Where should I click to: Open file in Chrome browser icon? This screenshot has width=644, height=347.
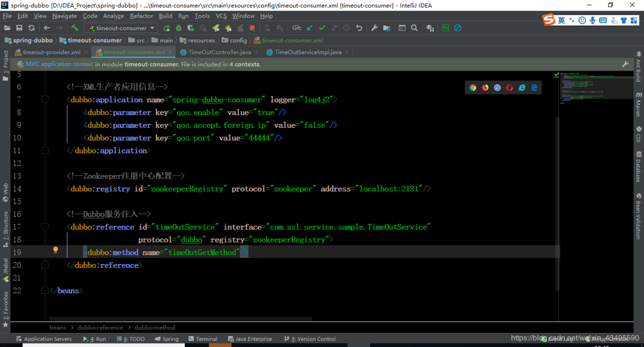click(x=473, y=88)
